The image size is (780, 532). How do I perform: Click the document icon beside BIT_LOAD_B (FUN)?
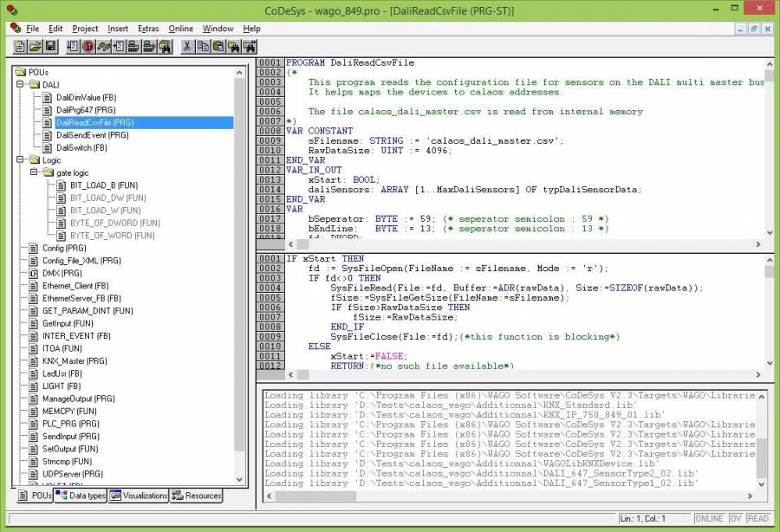62,185
